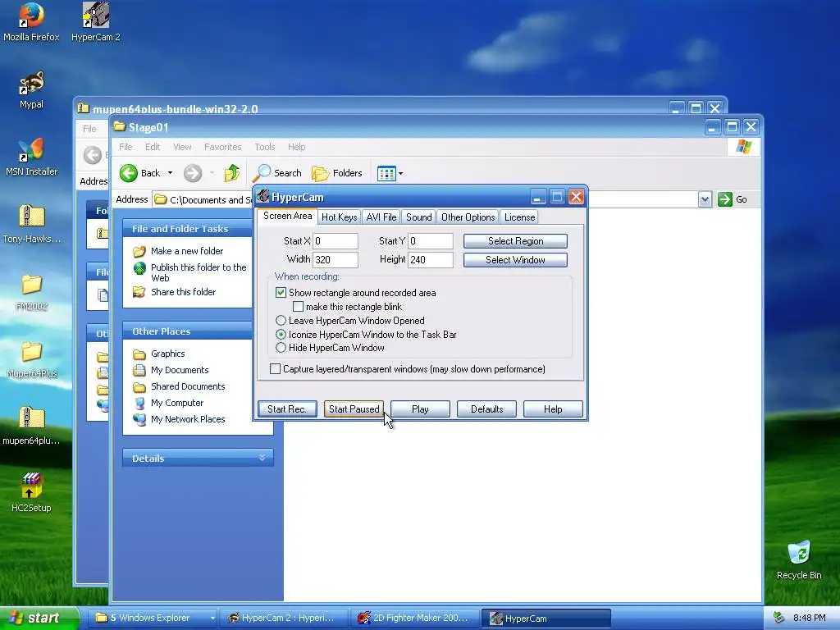Switch to the AVI File tab

(x=381, y=217)
